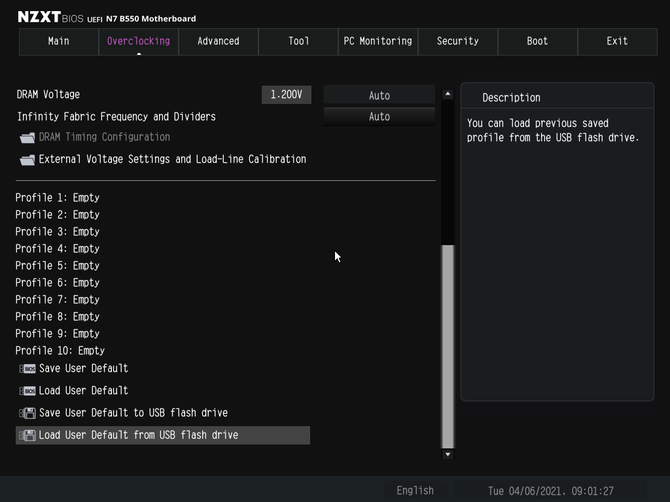This screenshot has height=502, width=670.
Task: Select Profile 6: Empty
Action: point(57,283)
